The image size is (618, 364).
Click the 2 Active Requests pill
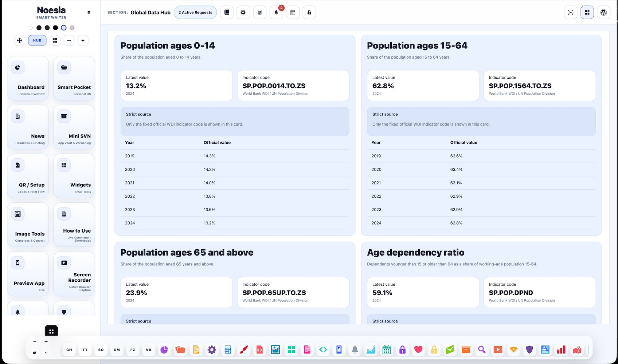click(x=195, y=12)
